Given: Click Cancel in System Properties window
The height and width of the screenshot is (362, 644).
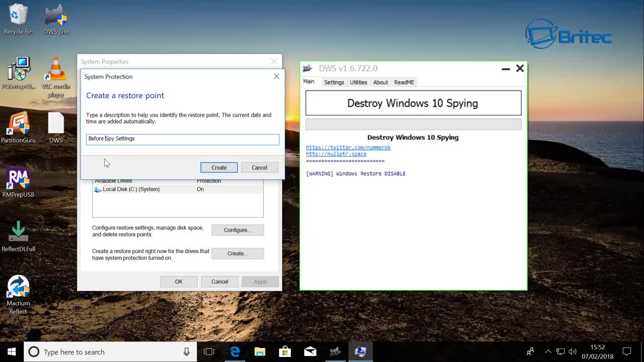Looking at the screenshot, I should (x=220, y=282).
